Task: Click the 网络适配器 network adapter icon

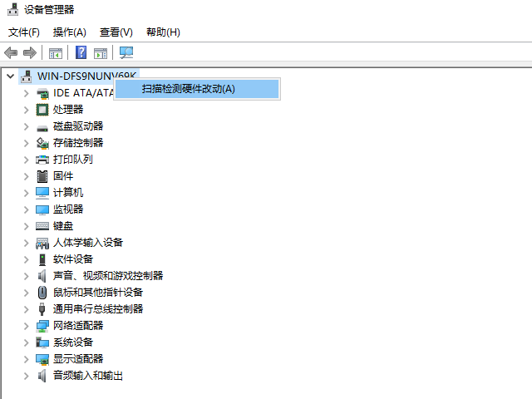Action: click(x=42, y=325)
